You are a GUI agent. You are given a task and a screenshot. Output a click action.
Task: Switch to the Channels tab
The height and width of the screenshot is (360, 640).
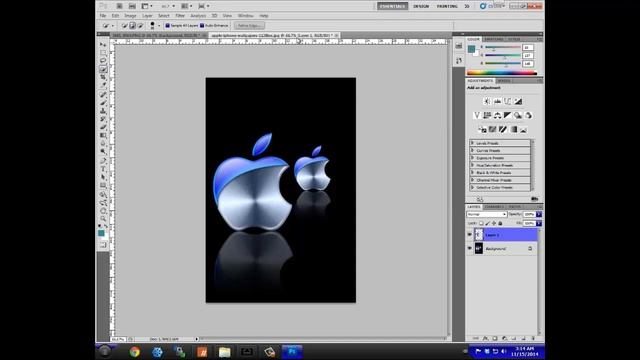click(494, 207)
